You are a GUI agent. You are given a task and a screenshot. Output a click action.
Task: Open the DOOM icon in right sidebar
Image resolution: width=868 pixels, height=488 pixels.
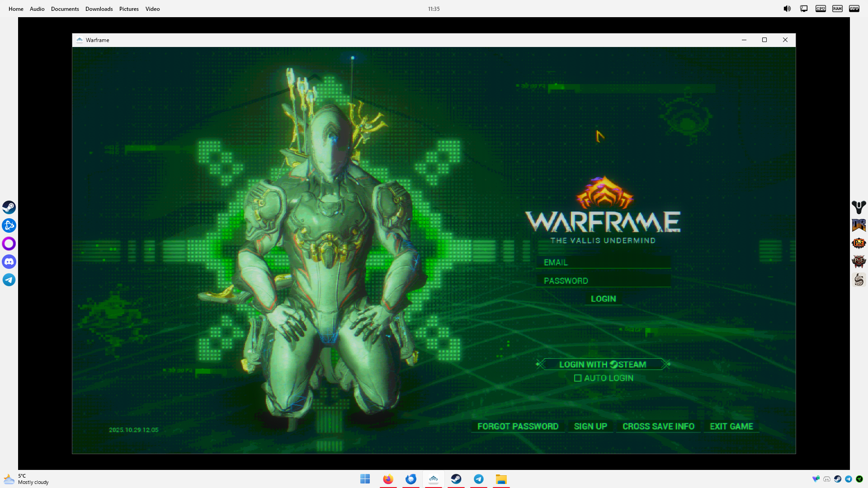[x=859, y=225]
